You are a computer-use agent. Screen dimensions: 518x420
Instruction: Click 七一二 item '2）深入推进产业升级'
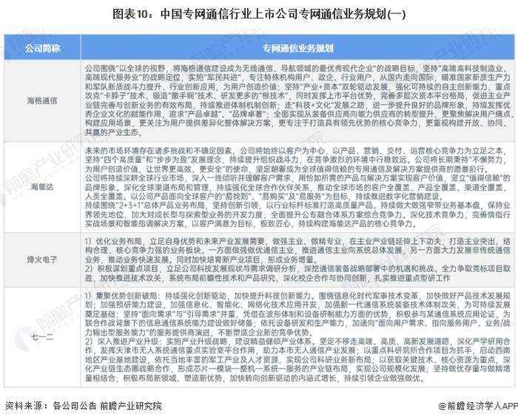coord(297,359)
